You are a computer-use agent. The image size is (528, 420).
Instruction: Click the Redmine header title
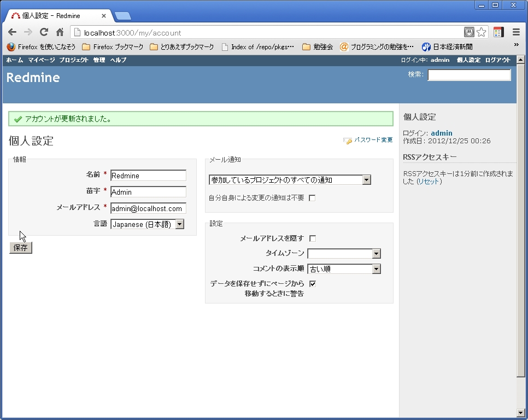point(33,78)
